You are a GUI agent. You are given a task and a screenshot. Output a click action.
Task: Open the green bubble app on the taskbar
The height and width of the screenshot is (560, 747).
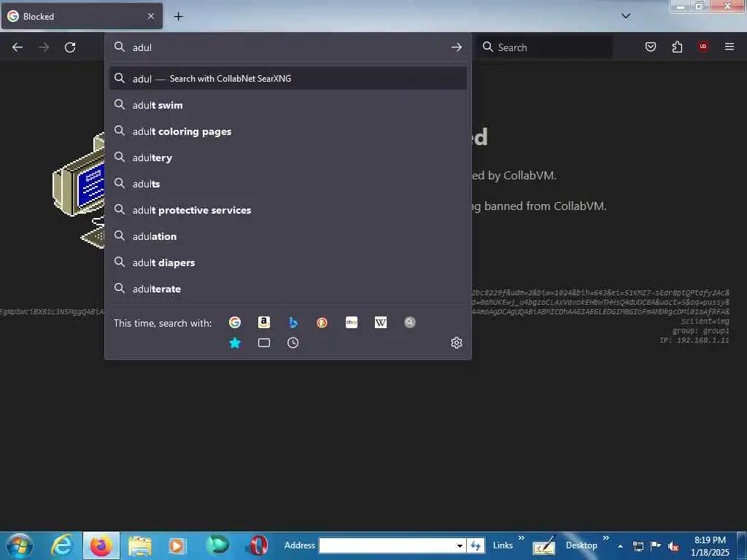217,545
